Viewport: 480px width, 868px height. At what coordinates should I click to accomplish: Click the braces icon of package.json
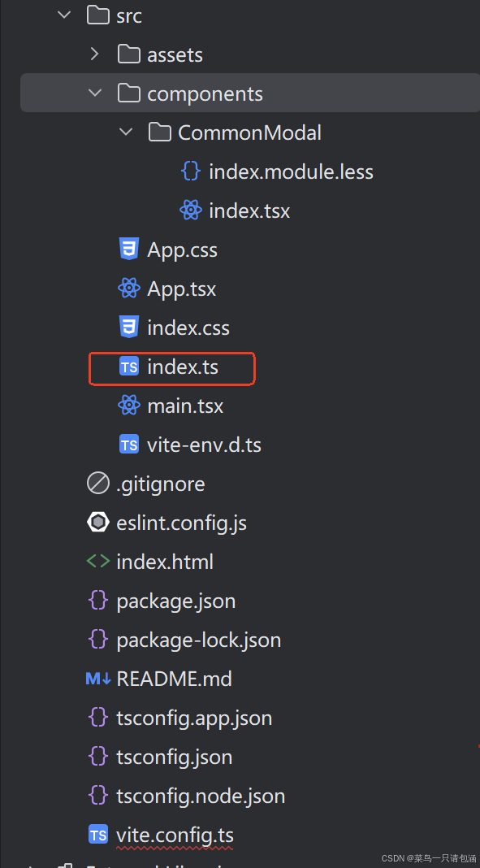98,601
